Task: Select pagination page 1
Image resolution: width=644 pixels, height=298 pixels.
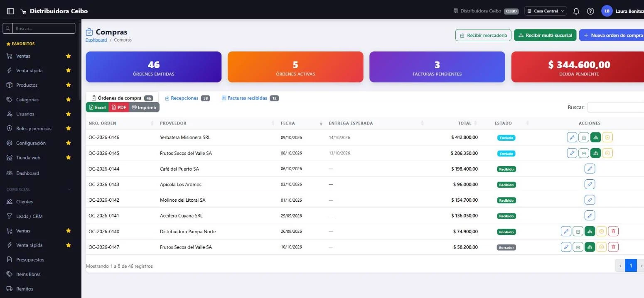Action: click(631, 266)
